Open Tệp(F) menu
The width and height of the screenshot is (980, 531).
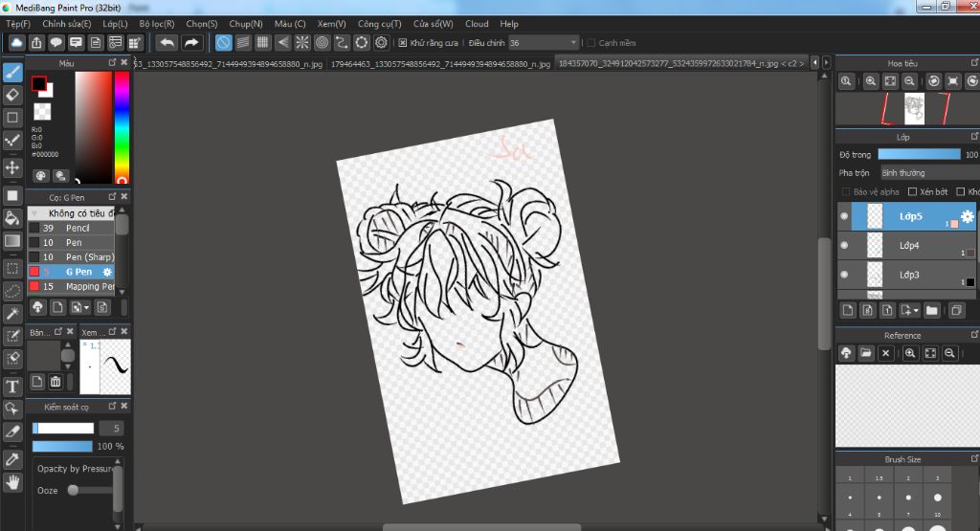click(18, 24)
